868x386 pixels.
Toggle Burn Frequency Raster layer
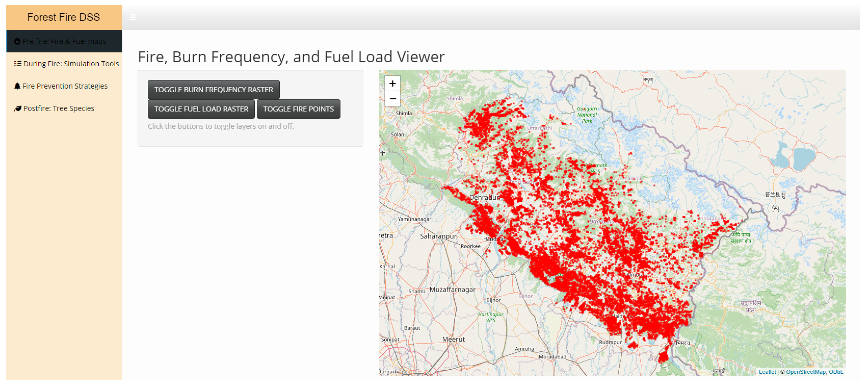214,90
